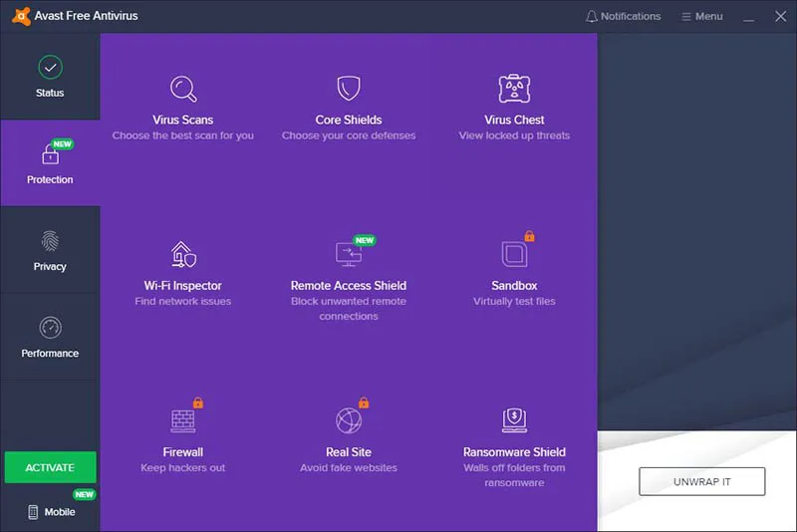The width and height of the screenshot is (797, 532).
Task: Open Ransomware Shield laptop icon
Action: [x=514, y=419]
